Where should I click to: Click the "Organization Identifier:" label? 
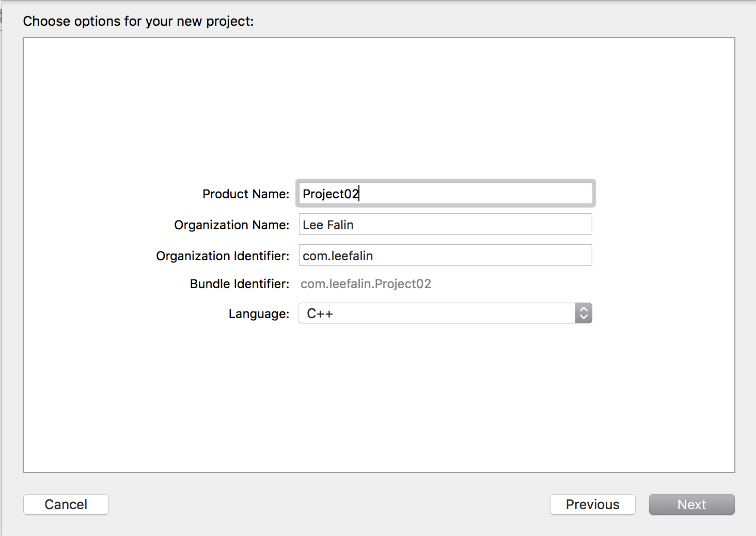click(x=223, y=256)
